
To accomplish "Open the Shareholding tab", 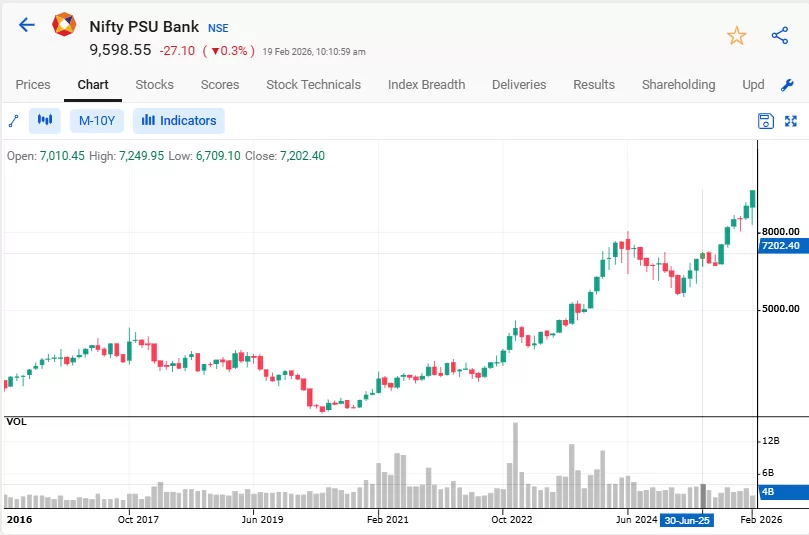I will [x=678, y=85].
